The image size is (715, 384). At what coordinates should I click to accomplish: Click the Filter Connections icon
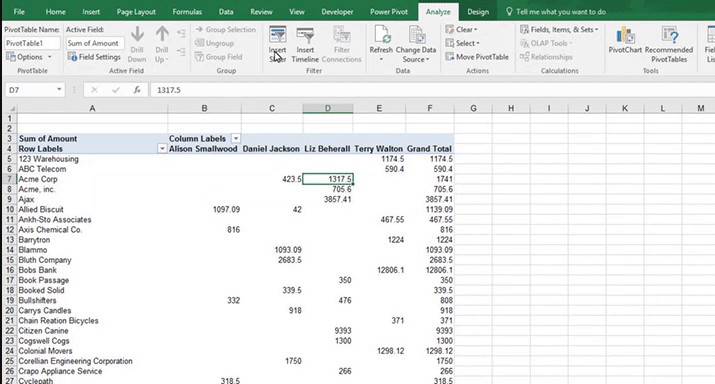[341, 35]
